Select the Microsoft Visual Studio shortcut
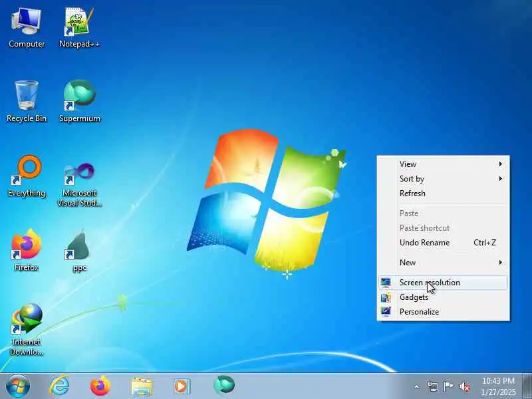532x399 pixels. coord(79,185)
